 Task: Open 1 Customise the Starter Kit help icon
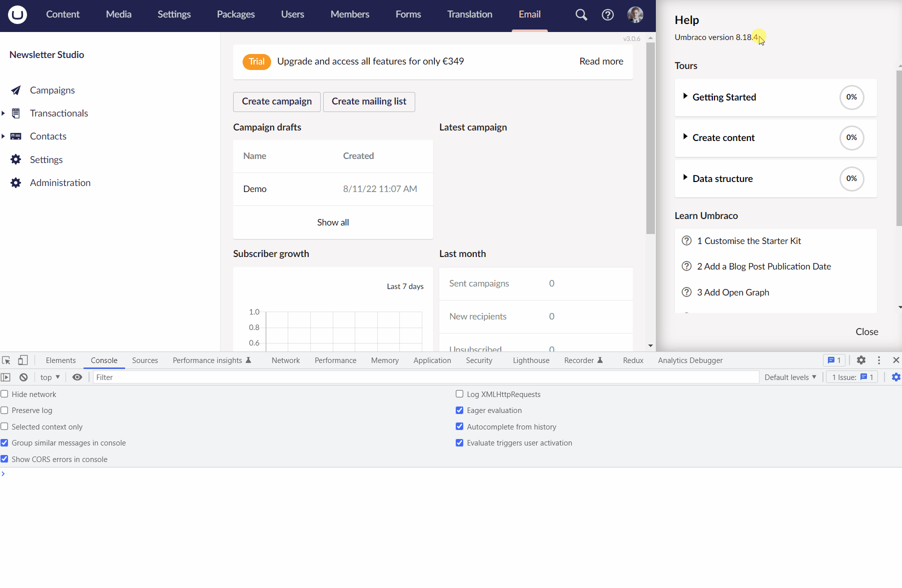[x=687, y=241]
